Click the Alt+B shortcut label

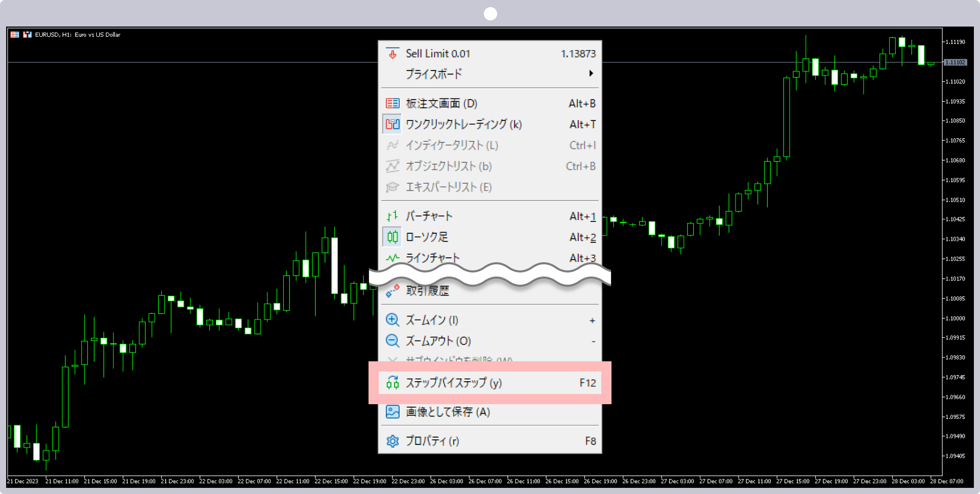pyautogui.click(x=582, y=104)
